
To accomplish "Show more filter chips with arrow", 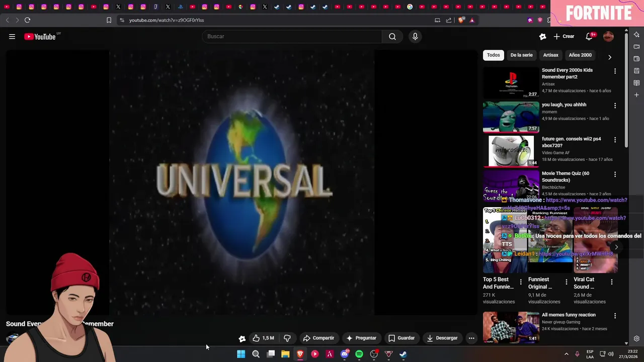I will [x=610, y=57].
